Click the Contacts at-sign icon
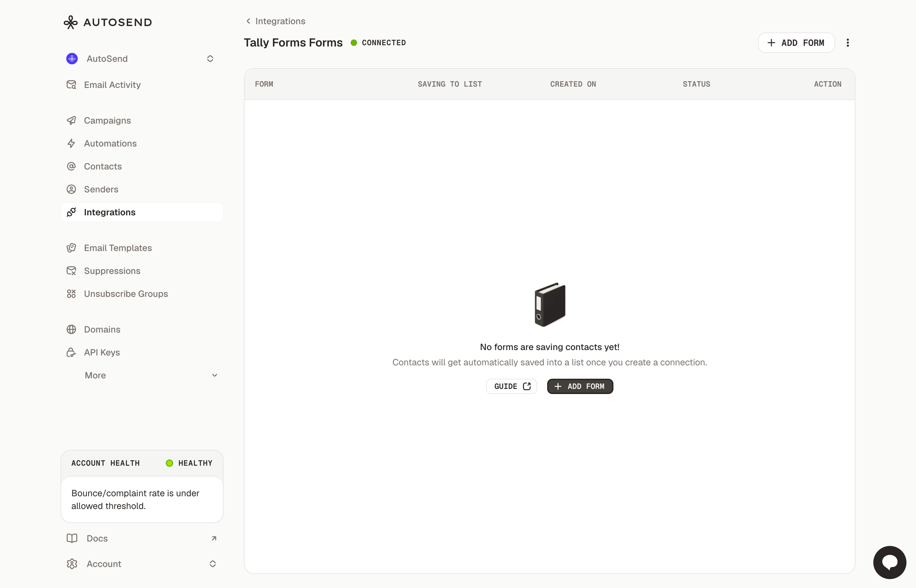 click(71, 166)
